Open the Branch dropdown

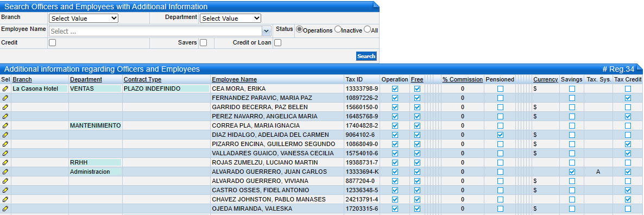coord(84,18)
